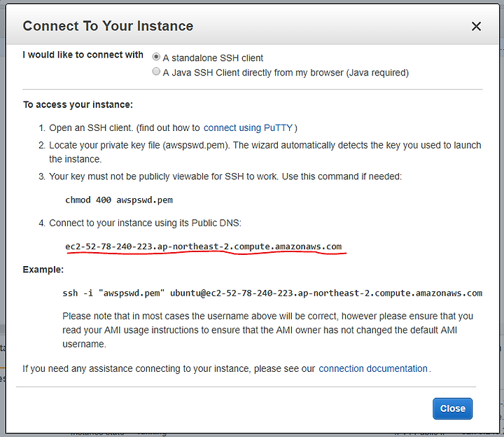Image resolution: width=504 pixels, height=437 pixels.
Task: Choose the Java SSH Client radio button
Action: tap(156, 71)
